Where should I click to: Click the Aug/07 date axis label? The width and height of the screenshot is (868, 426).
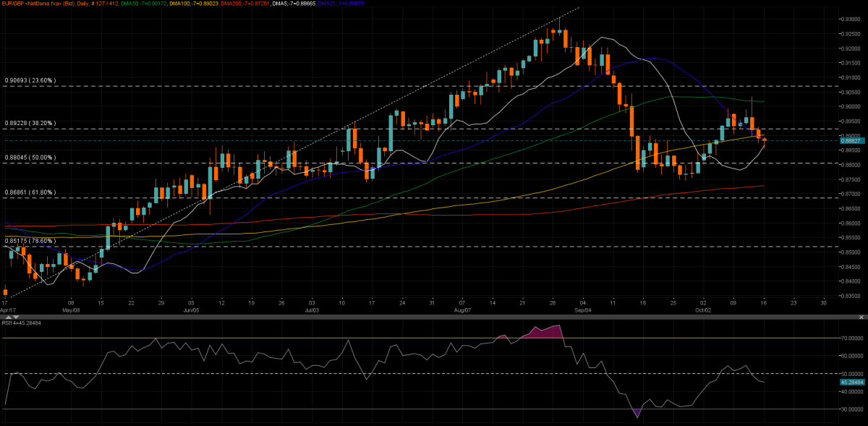462,310
